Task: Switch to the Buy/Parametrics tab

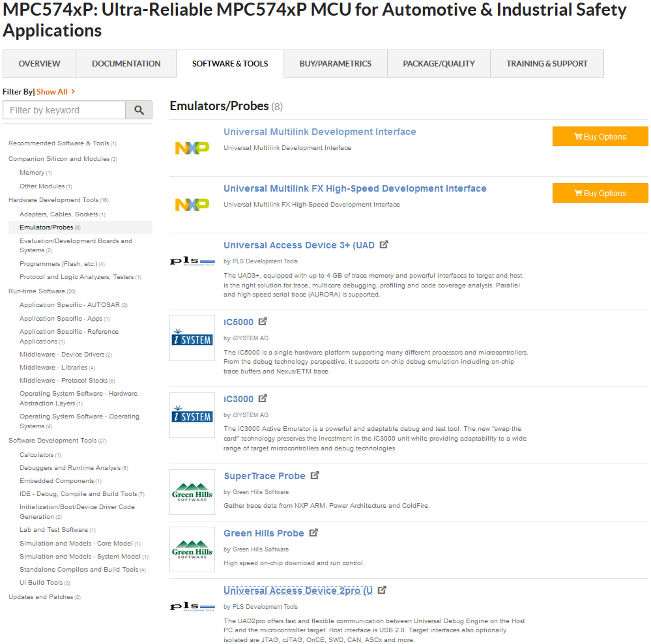Action: pos(336,64)
